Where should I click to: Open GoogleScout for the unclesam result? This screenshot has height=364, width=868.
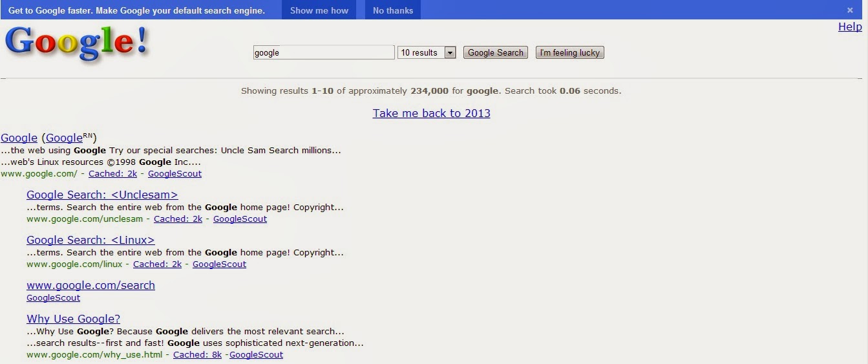[x=240, y=219]
